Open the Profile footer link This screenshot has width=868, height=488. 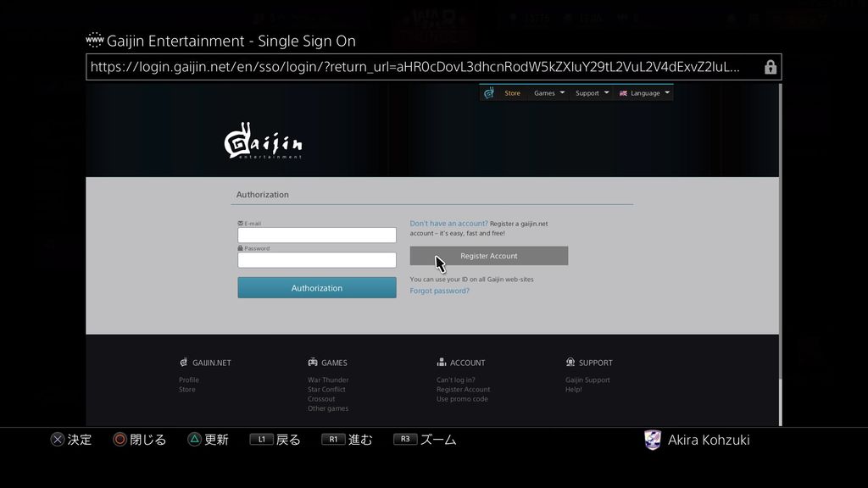(x=189, y=380)
